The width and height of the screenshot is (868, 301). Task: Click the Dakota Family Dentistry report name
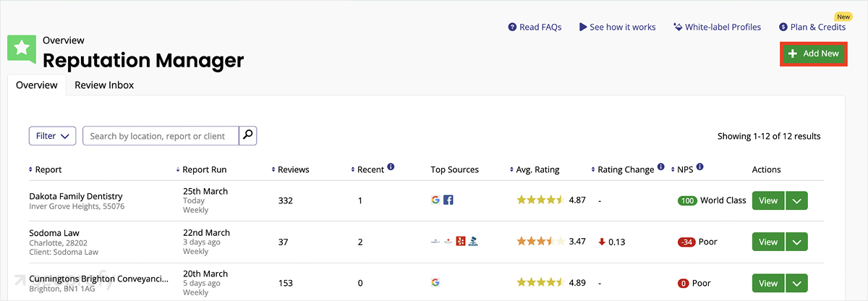(x=76, y=196)
